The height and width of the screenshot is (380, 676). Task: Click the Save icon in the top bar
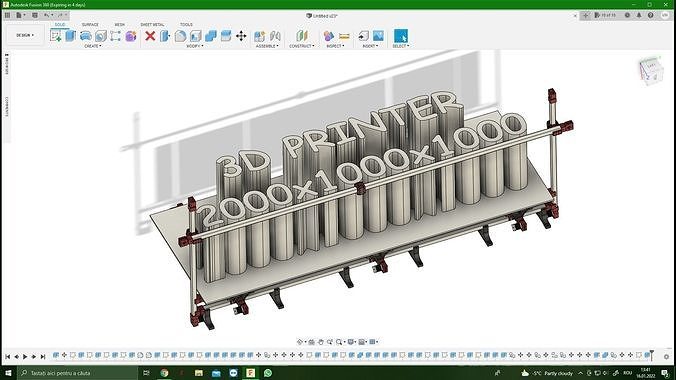coord(35,15)
